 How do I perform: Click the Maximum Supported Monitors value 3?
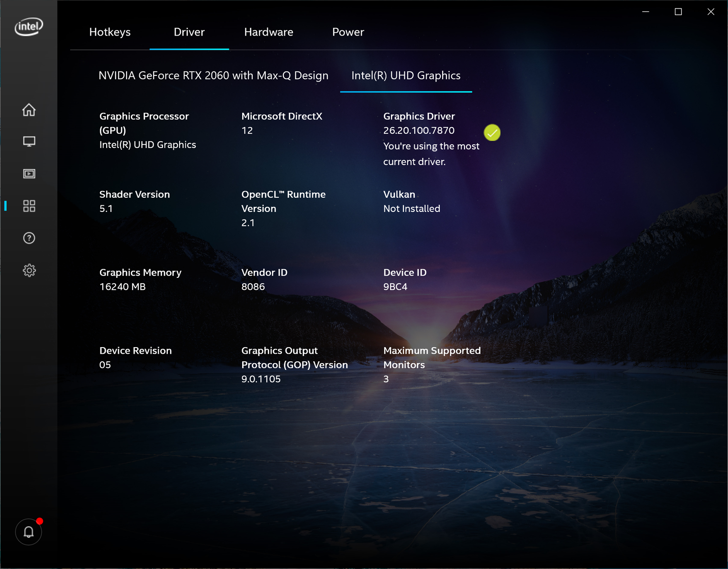pos(386,379)
